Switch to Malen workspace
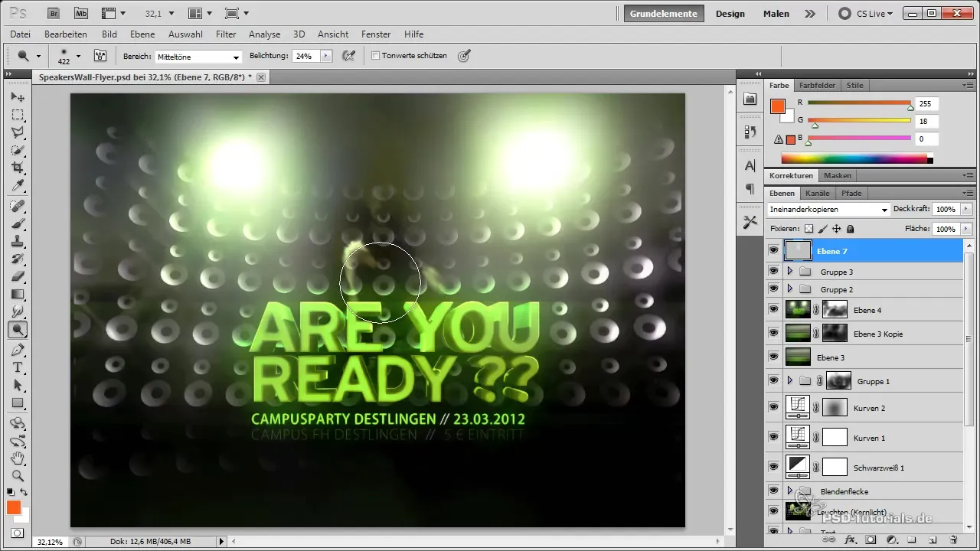 coord(776,13)
